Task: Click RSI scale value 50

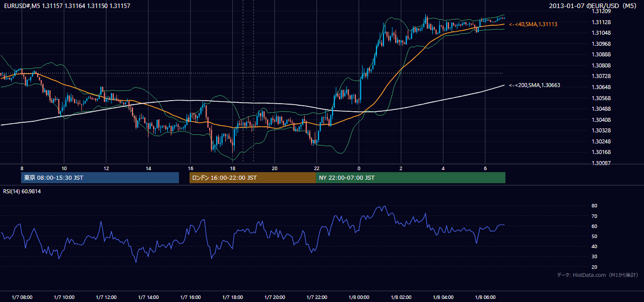Action: point(594,236)
